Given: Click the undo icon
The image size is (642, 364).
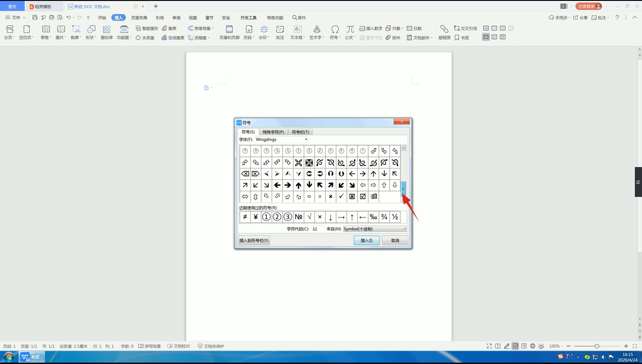Looking at the screenshot, I should tap(68, 17).
